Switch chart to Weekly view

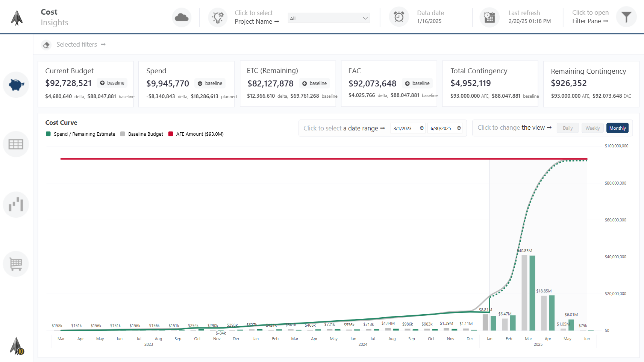[x=592, y=128]
